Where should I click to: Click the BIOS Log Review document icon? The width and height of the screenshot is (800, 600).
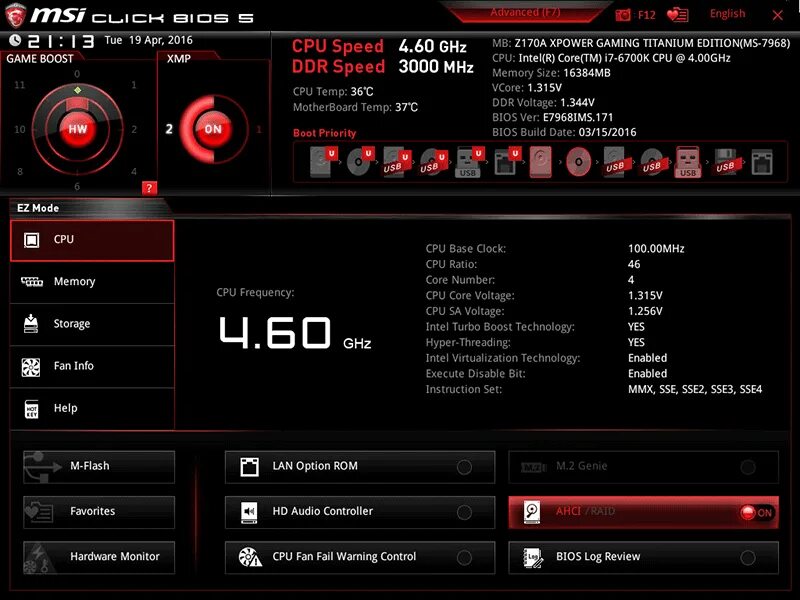coord(533,557)
